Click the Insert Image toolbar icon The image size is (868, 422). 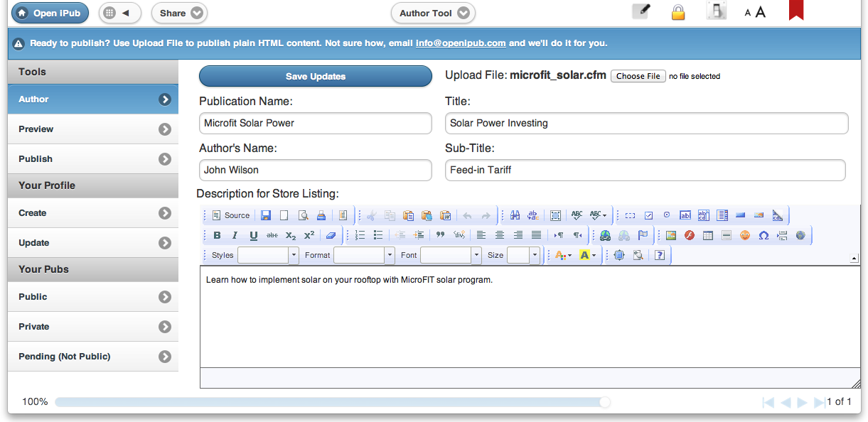tap(670, 235)
